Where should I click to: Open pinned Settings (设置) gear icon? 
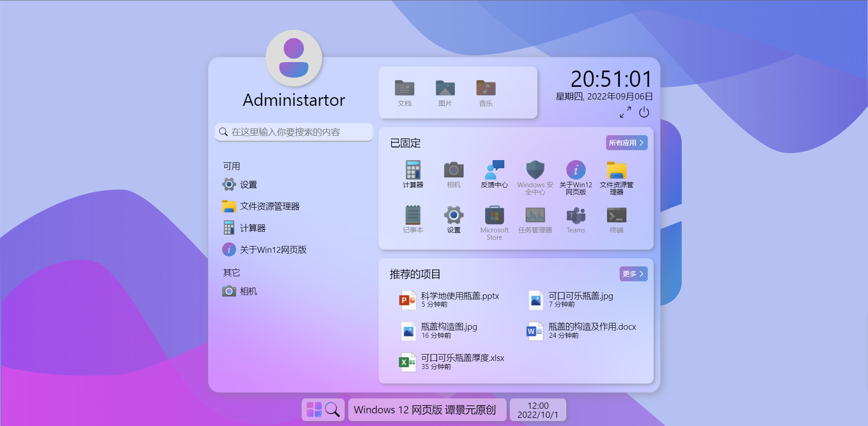pos(454,215)
